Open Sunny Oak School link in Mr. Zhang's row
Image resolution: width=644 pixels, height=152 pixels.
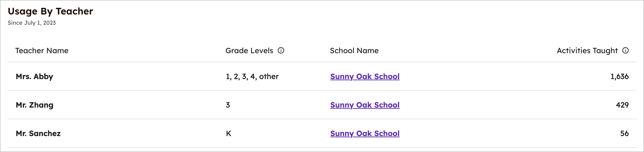[x=365, y=105]
